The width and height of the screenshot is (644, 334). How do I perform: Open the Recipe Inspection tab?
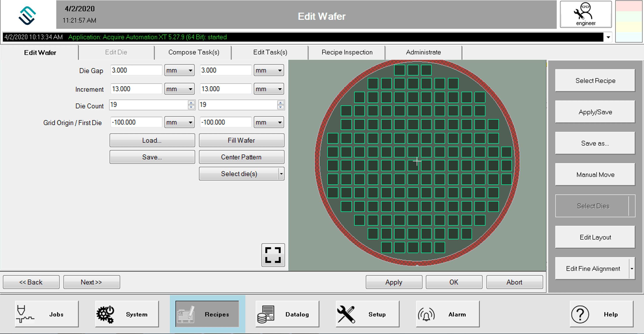(347, 52)
